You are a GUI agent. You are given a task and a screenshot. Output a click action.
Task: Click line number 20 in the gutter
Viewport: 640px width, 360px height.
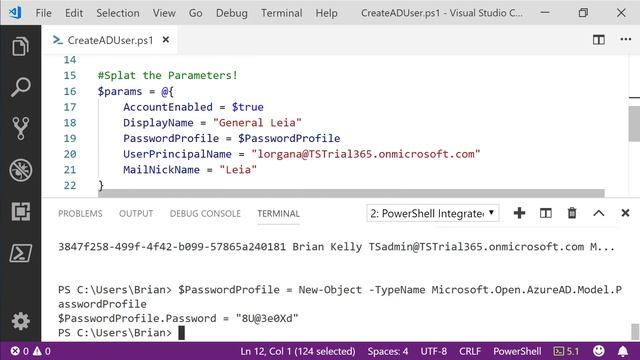70,154
